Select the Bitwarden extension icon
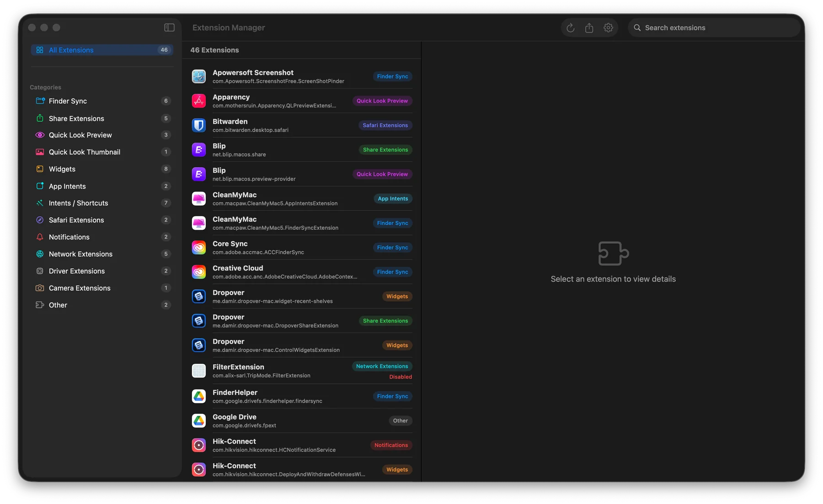 pos(198,125)
